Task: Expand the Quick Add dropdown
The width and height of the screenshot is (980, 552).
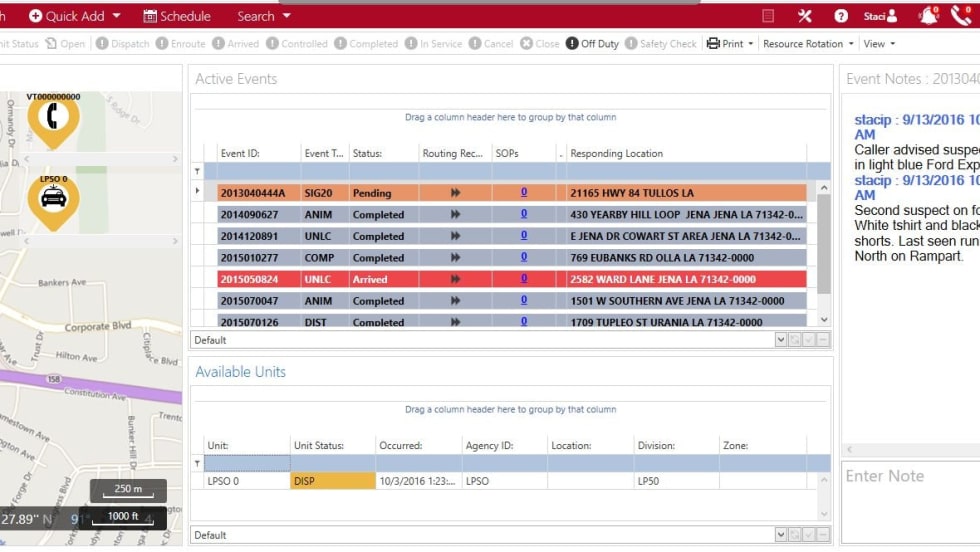Action: (x=75, y=16)
